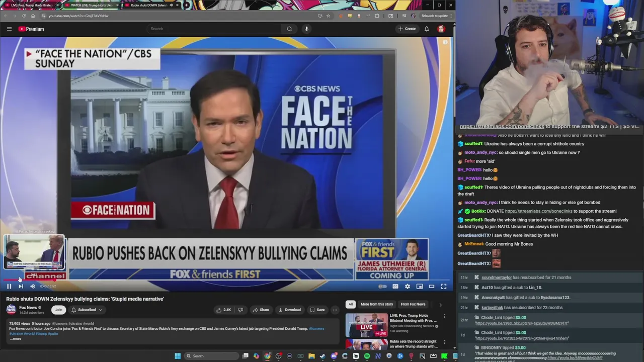Pause the video with the pause button
Image resolution: width=644 pixels, height=362 pixels.
9,286
